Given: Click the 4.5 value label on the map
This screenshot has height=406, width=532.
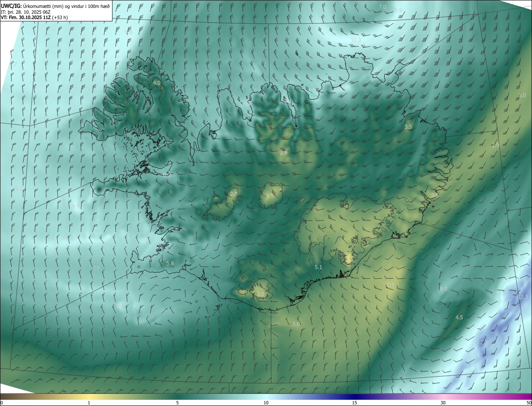Looking at the screenshot, I should point(459,318).
